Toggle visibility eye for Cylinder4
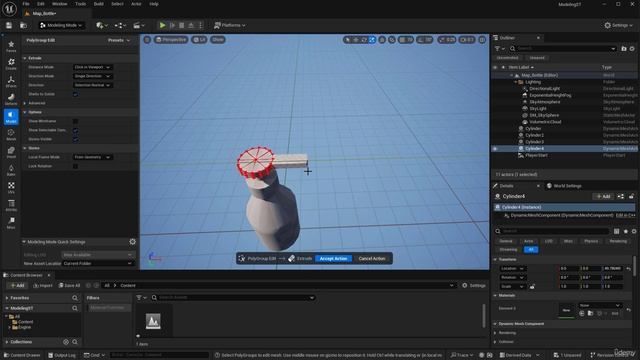The height and width of the screenshot is (360, 640). [495, 149]
